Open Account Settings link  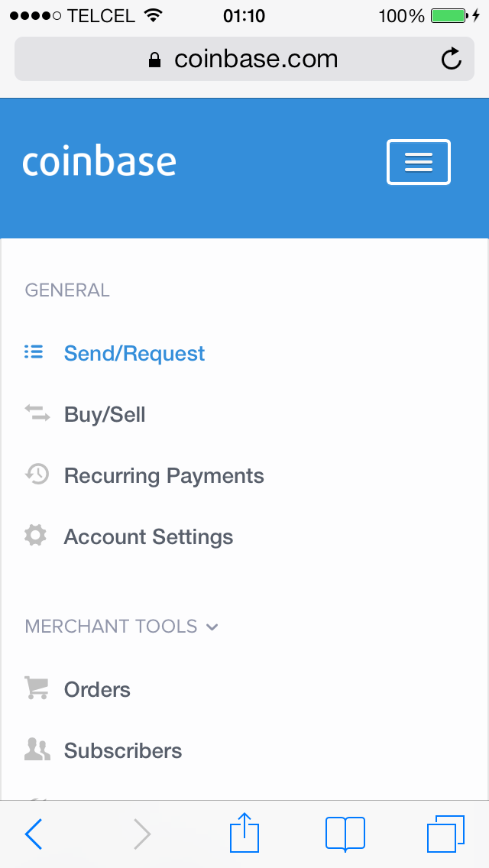tap(148, 537)
